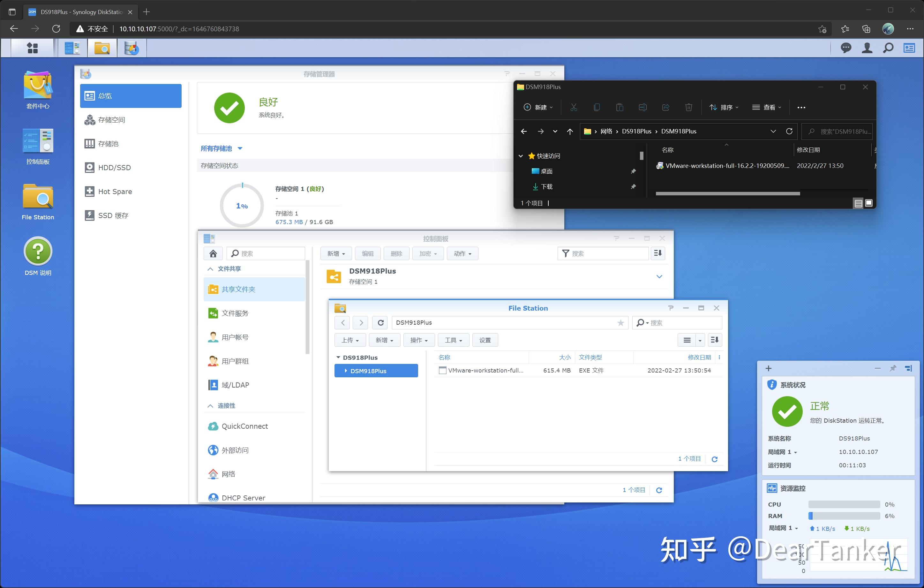Collapse the file sharing section
This screenshot has height=588, width=924.
point(210,269)
